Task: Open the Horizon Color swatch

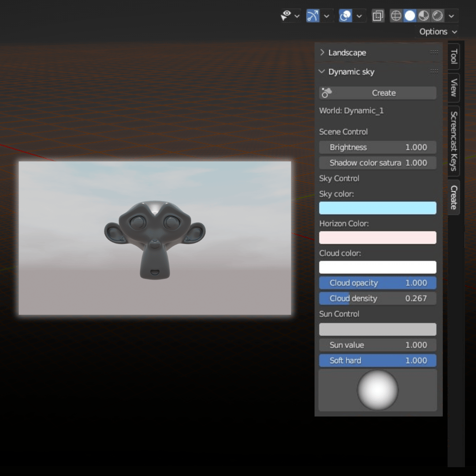Action: 378,238
